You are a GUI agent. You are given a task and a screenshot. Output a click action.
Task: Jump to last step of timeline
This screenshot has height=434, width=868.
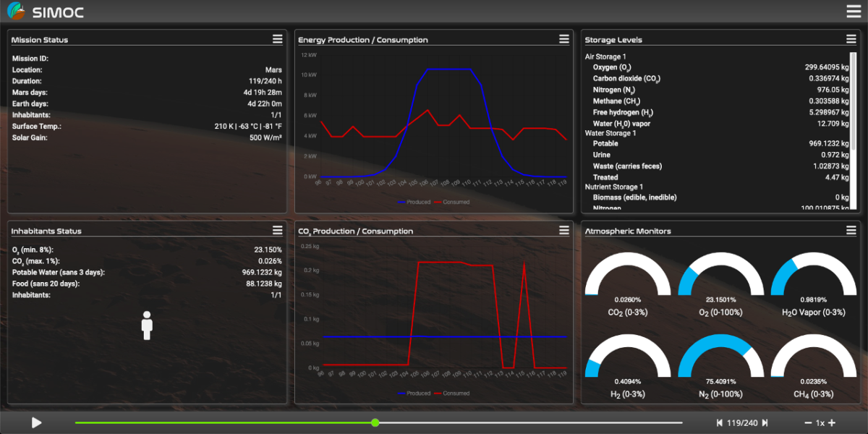(x=765, y=423)
